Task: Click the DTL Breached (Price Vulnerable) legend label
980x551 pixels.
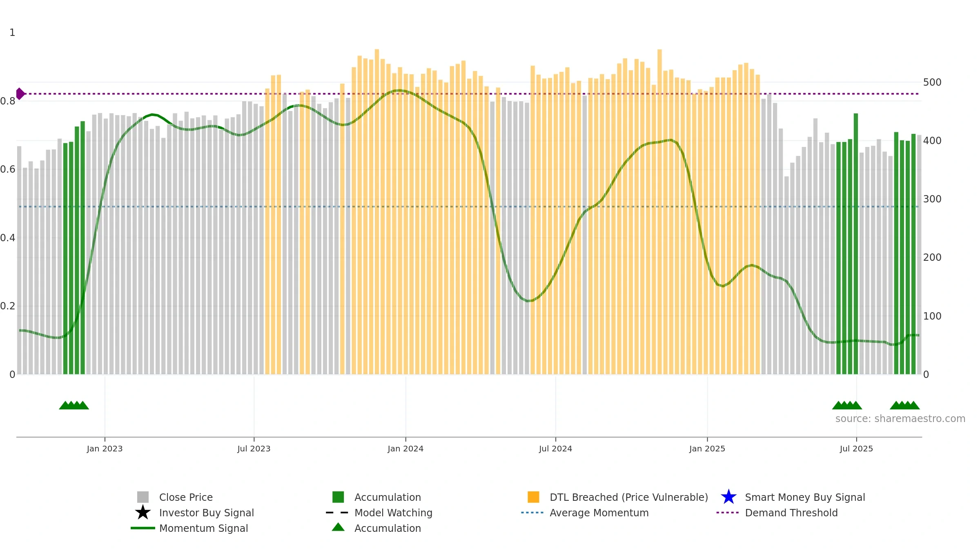Action: click(629, 497)
